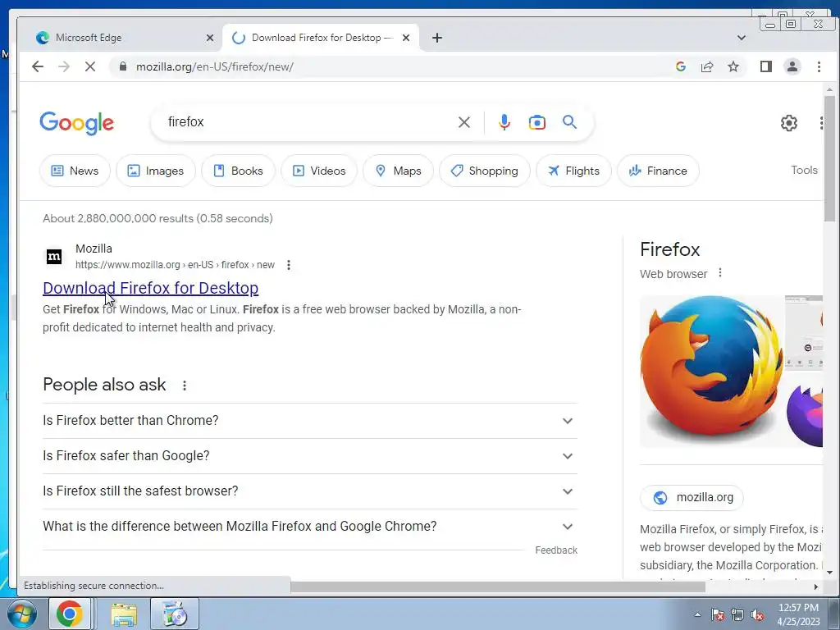This screenshot has width=840, height=630.
Task: Start voice search with microphone icon
Action: click(x=504, y=122)
